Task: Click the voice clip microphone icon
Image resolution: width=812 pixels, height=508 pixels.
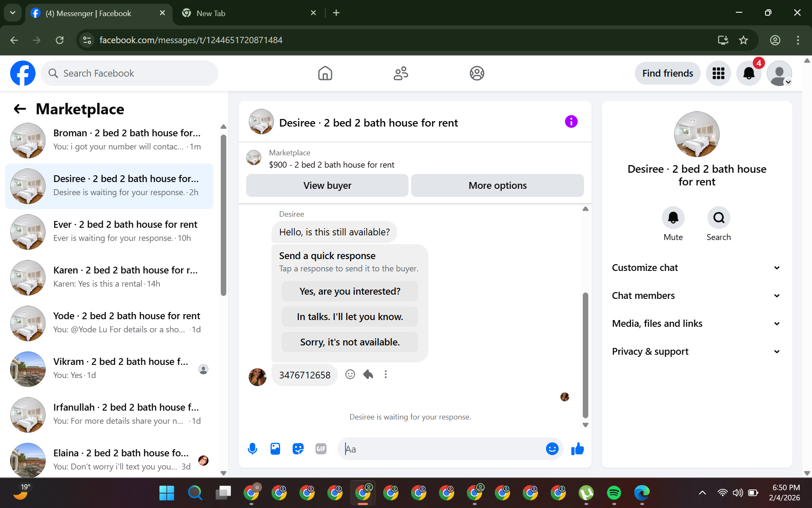Action: 252,449
